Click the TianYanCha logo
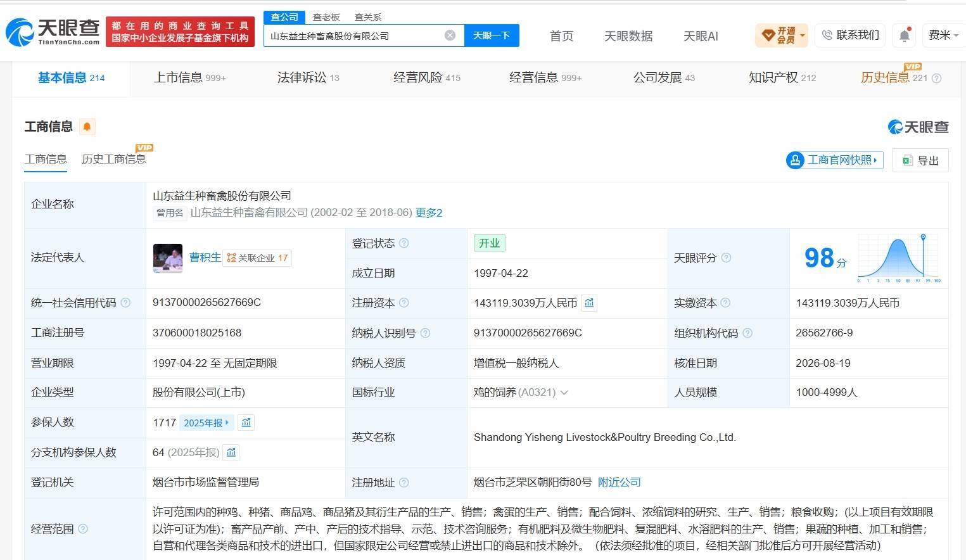 tap(53, 32)
